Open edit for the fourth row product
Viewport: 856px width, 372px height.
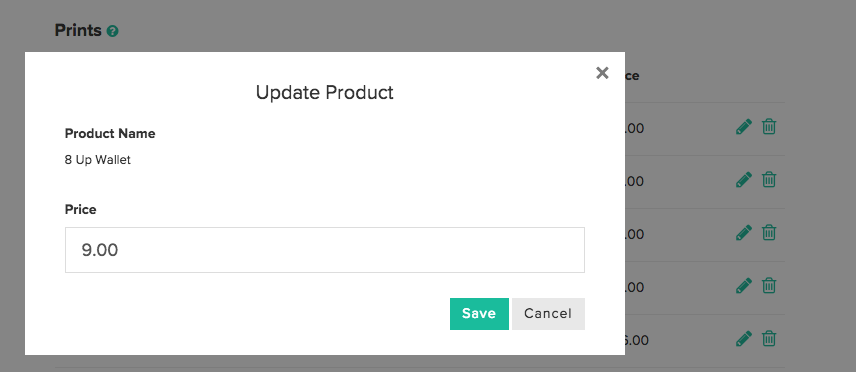coord(744,286)
